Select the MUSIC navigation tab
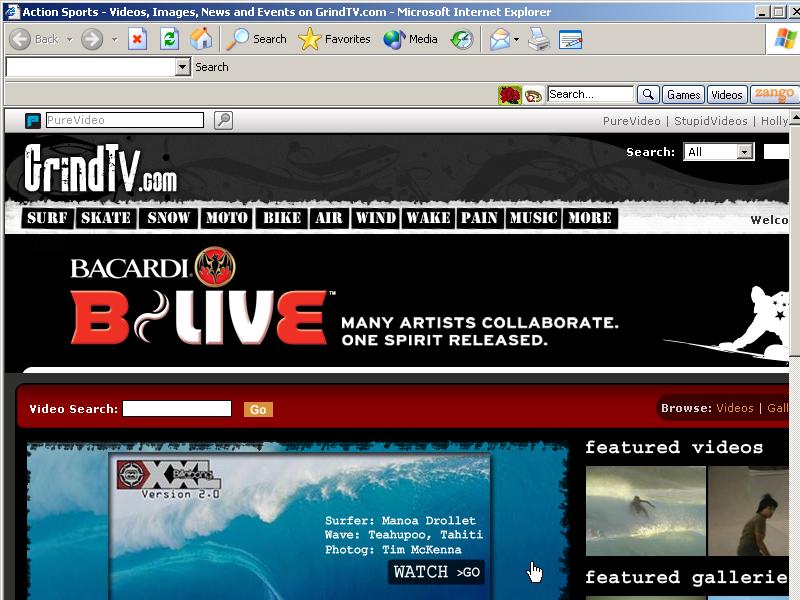Viewport: 800px width, 600px height. pyautogui.click(x=533, y=218)
